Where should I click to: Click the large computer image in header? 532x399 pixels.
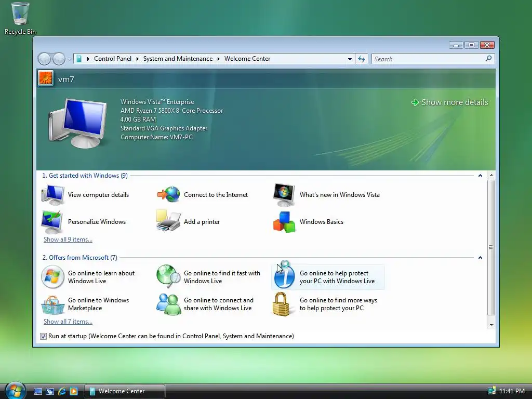(x=78, y=124)
